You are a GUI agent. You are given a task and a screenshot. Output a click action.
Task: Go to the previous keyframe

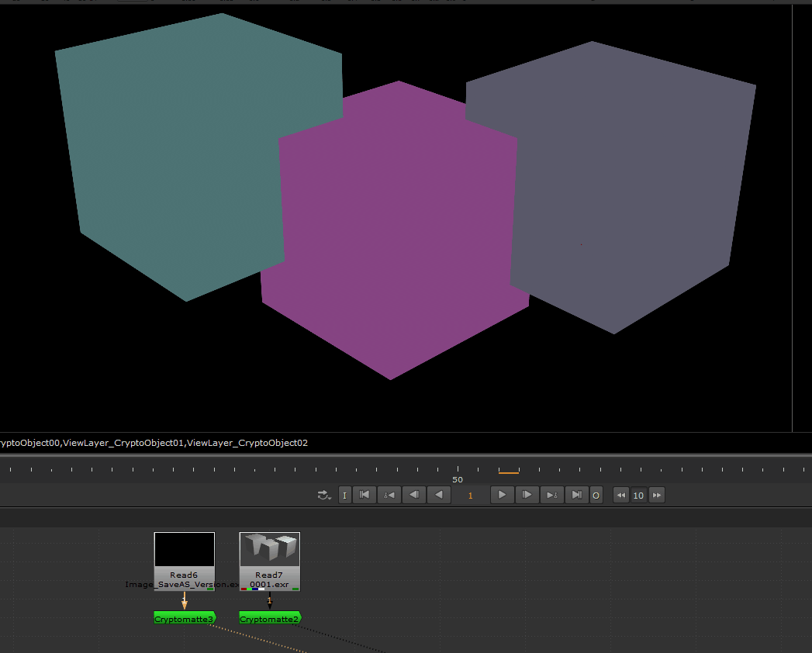[389, 495]
